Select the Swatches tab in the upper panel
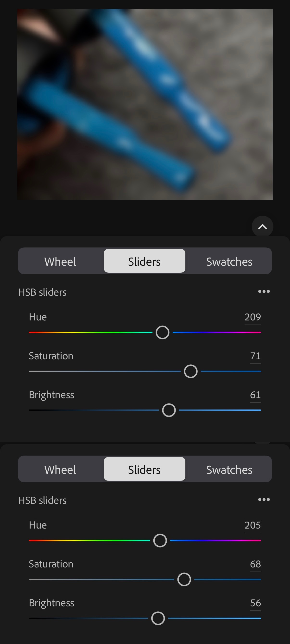 229,261
